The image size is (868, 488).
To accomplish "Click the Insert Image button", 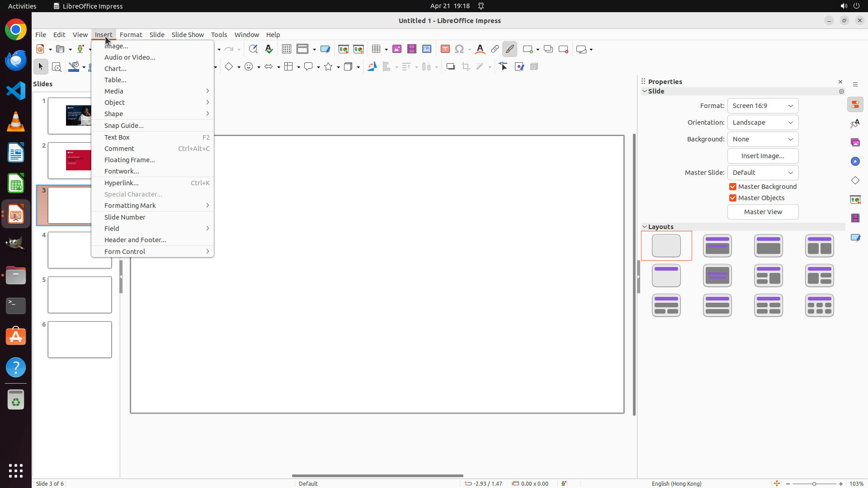I will tap(763, 156).
